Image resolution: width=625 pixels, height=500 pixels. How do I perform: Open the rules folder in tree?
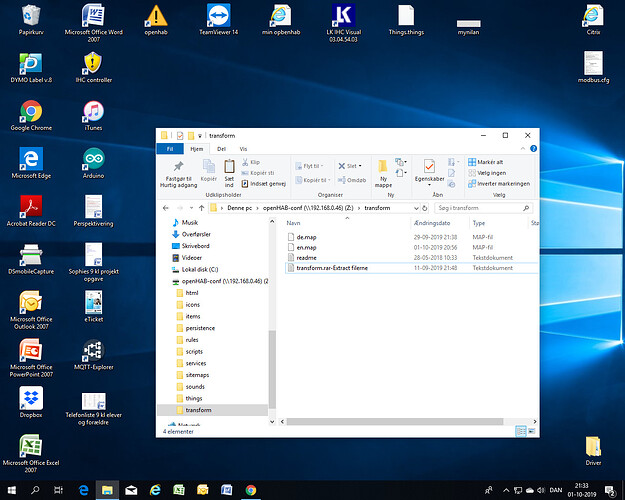click(192, 340)
